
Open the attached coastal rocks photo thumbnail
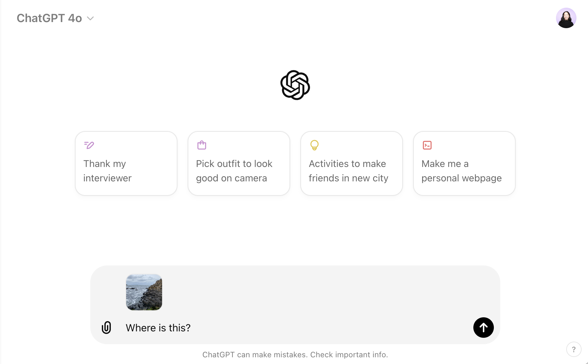pos(144,292)
